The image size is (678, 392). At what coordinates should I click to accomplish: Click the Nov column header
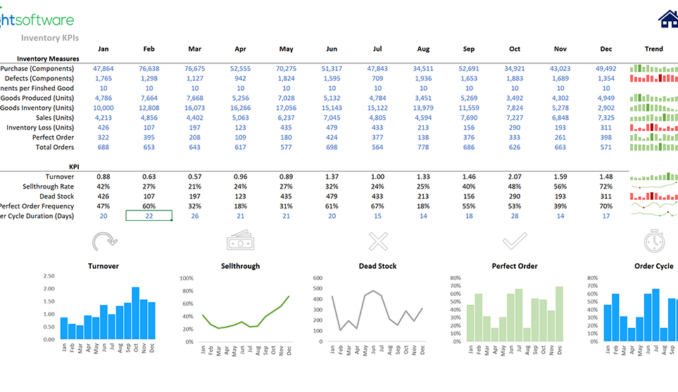(x=560, y=49)
